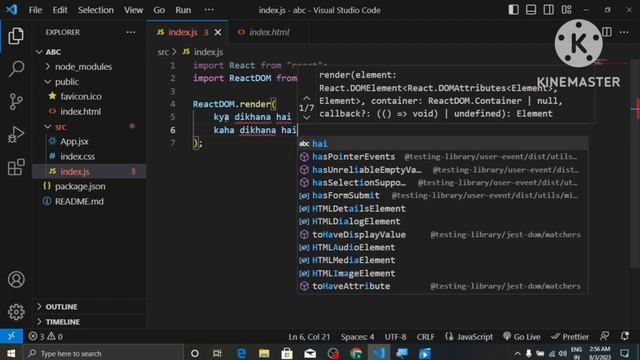Open the Explorer panel more actions ellipsis
Screen dimensions: 640x360
[x=131, y=32]
